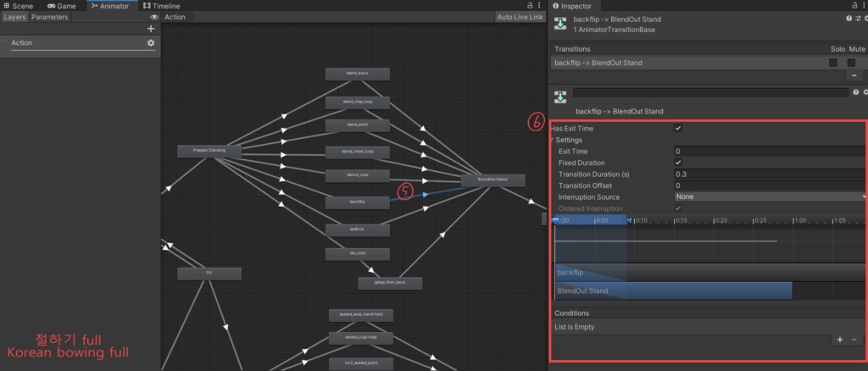This screenshot has height=371, width=868.
Task: Select the vrc2_seated_point state node
Action: (x=361, y=364)
